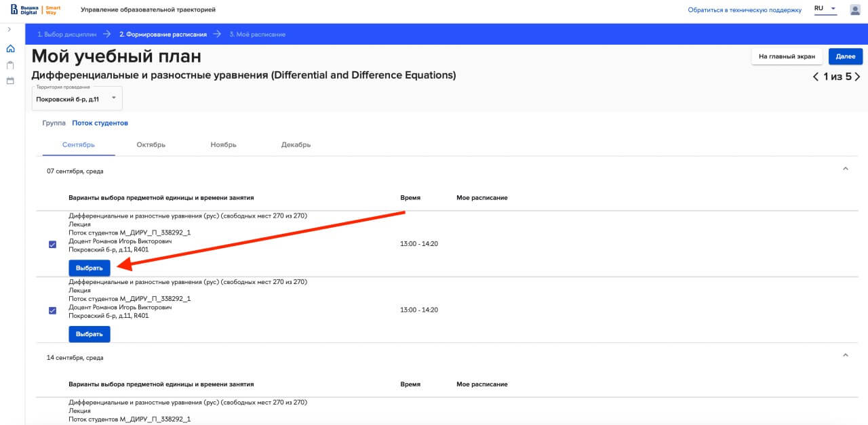Open the clipboard icon in left sidebar
The image size is (868, 425).
[x=10, y=65]
